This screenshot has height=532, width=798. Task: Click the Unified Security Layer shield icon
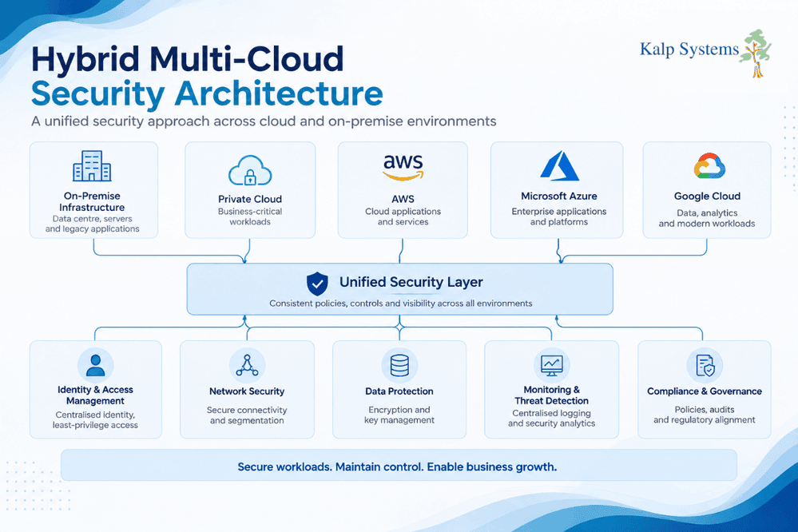point(317,284)
